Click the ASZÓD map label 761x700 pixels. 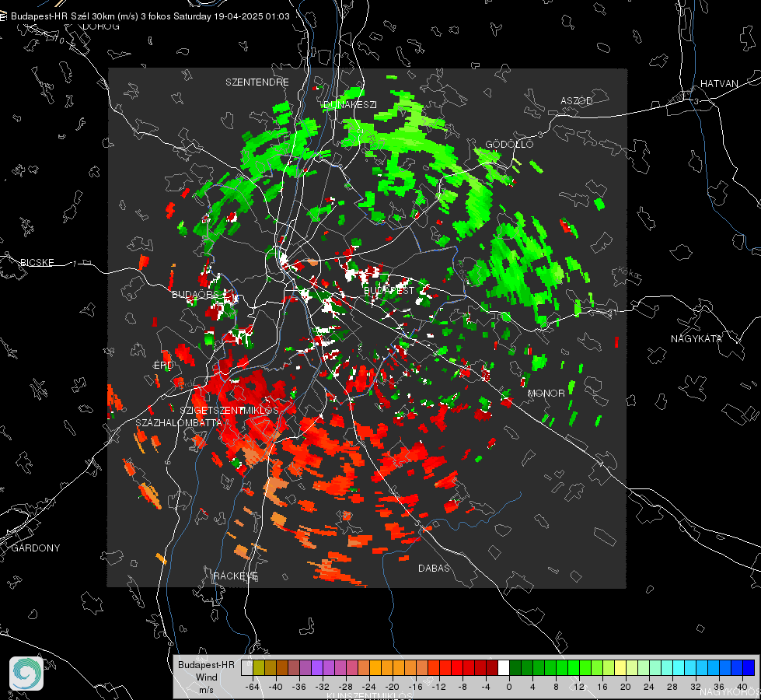coord(577,101)
